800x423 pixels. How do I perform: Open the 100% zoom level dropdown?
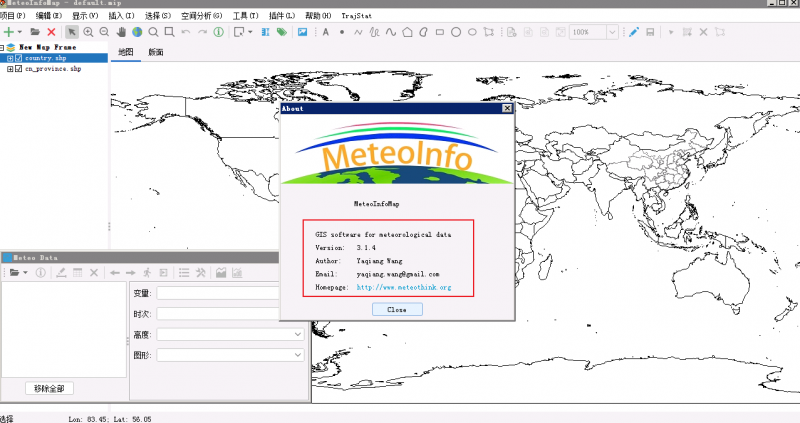(x=611, y=32)
